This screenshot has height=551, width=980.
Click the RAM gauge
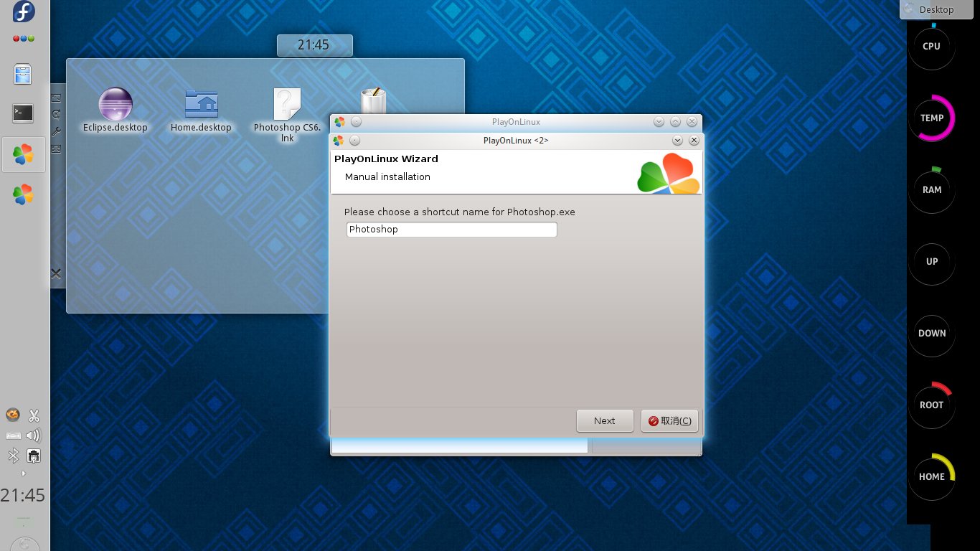click(931, 190)
